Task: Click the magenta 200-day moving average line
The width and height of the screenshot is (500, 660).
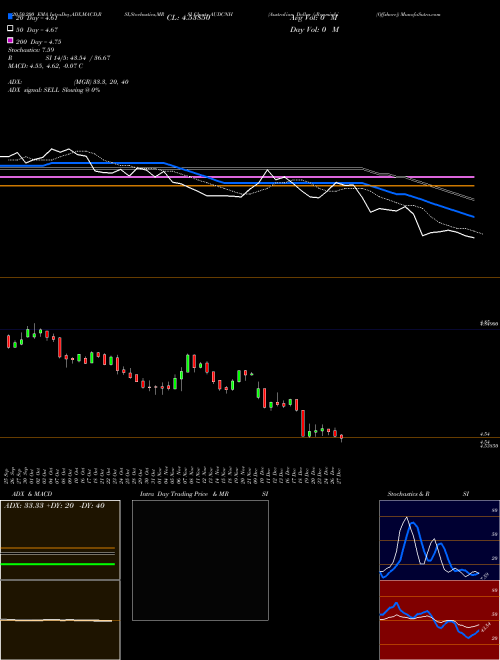Action: coord(237,177)
